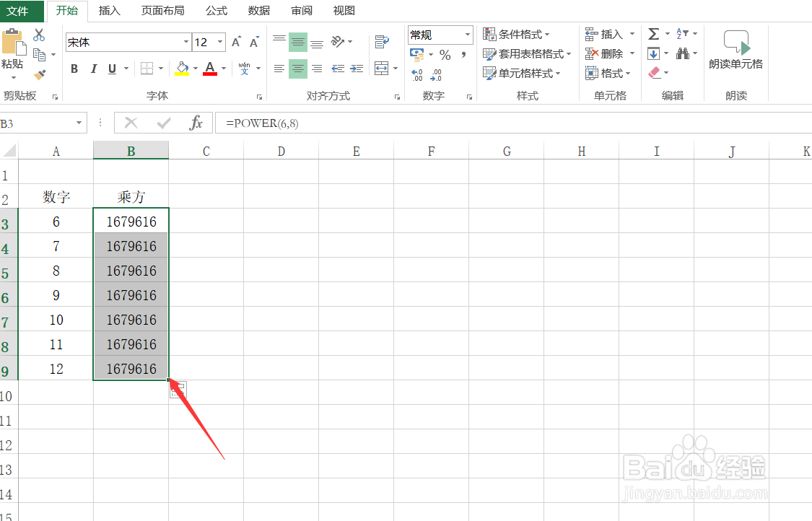Open the font name dropdown

tap(185, 42)
